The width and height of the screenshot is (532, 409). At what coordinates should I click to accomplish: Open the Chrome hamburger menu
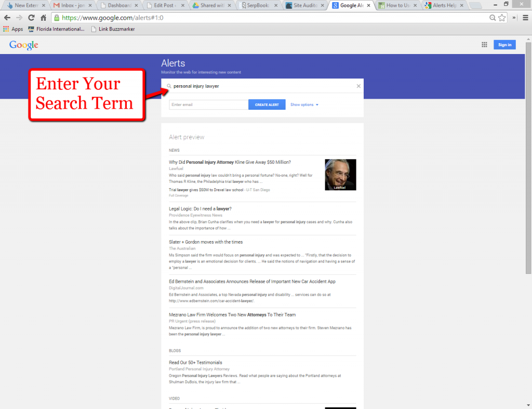pos(526,18)
